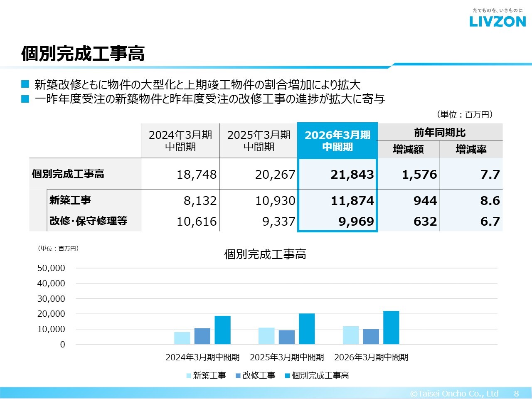Click the 前年同期比 header cell
The height and width of the screenshot is (399, 532).
point(440,133)
